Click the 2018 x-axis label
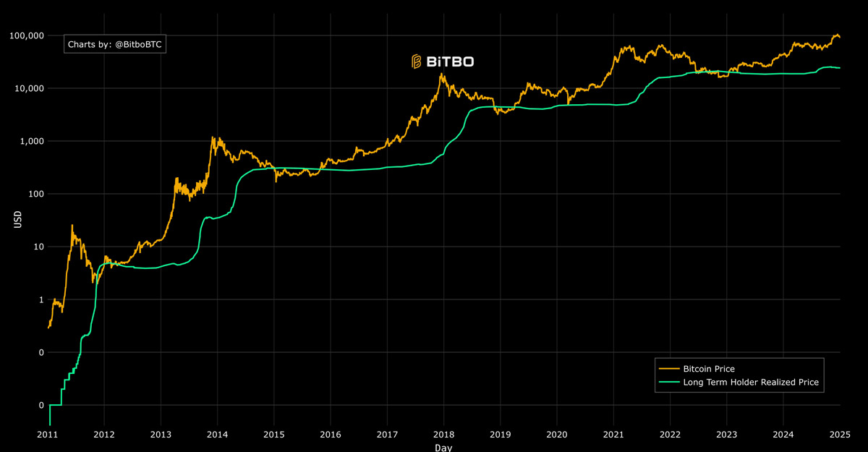This screenshot has height=452, width=868. click(443, 435)
